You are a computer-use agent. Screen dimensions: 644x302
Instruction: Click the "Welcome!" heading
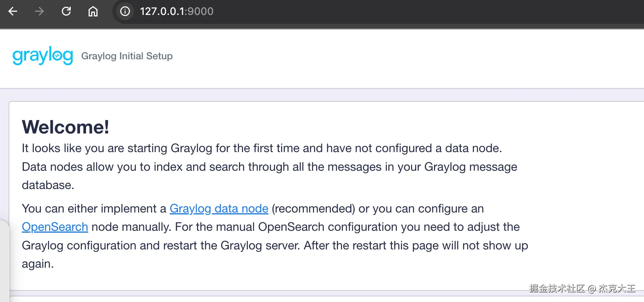[x=66, y=127]
